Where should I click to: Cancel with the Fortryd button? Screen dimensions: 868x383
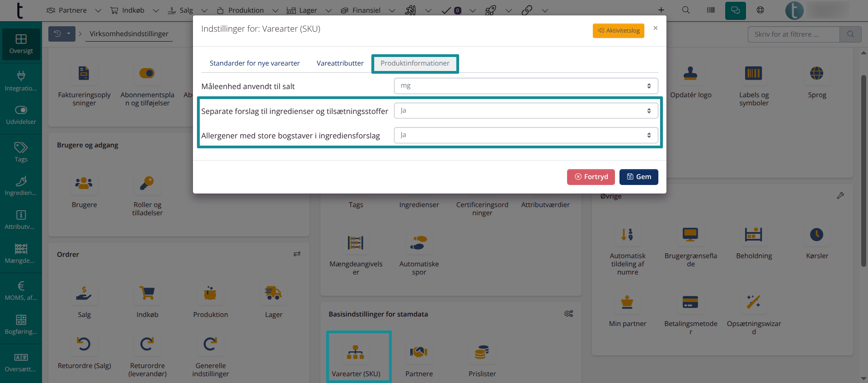tap(591, 177)
